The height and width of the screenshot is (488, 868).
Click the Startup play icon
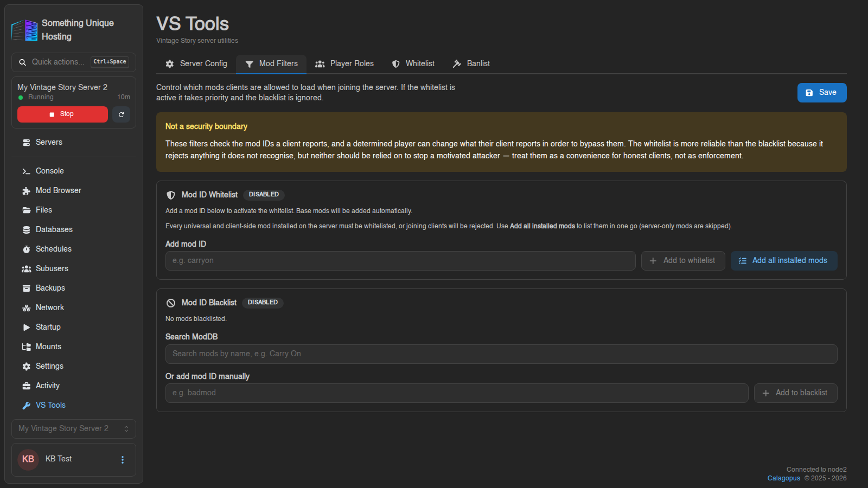pyautogui.click(x=26, y=328)
